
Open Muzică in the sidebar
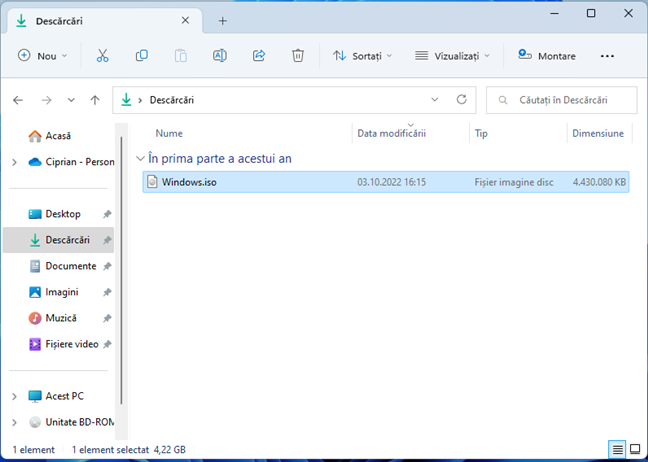tap(52, 318)
